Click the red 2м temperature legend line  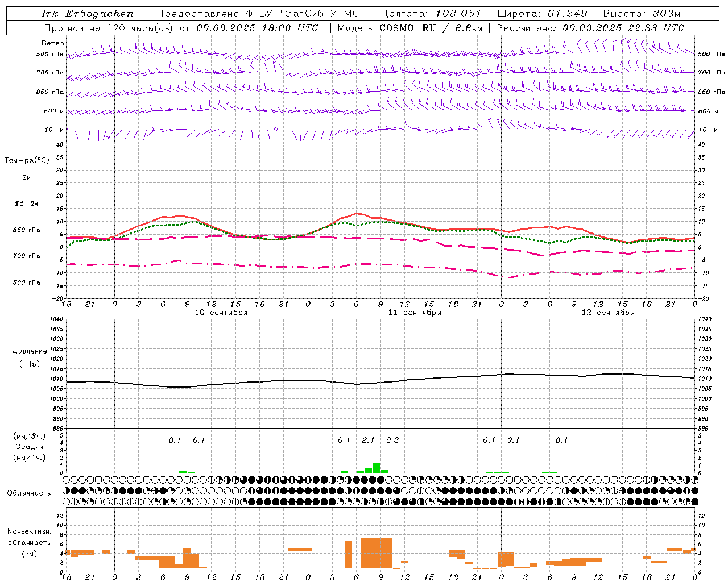coord(26,184)
